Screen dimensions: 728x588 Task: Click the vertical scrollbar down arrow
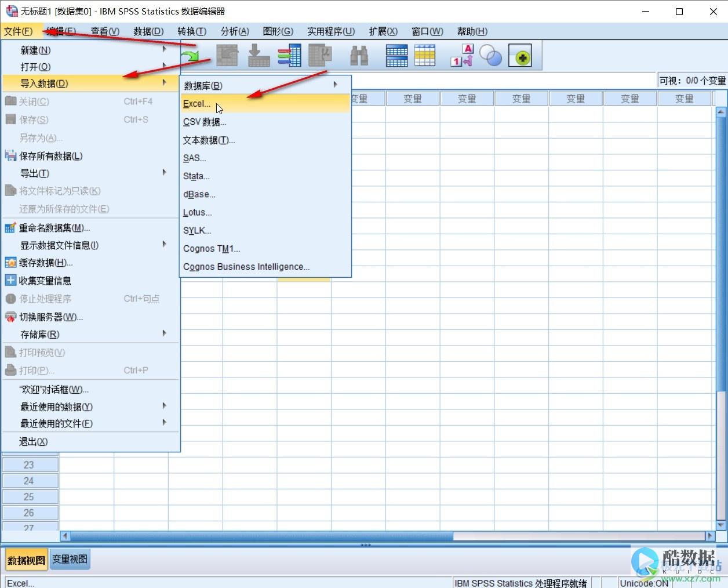pos(721,525)
